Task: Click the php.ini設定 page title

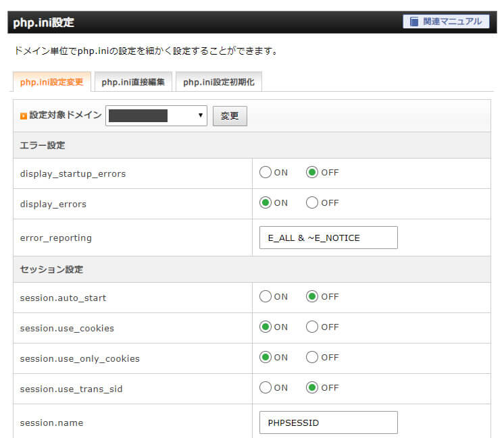Action: (44, 22)
